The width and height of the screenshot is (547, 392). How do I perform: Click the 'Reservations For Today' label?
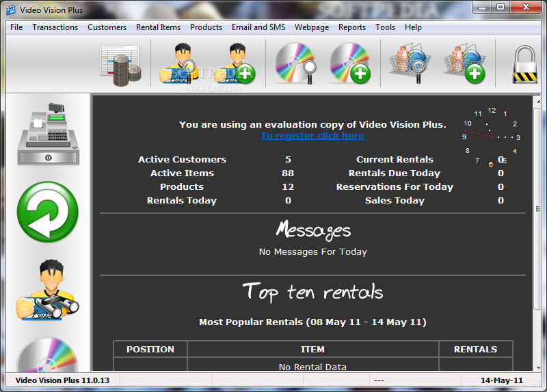pos(395,186)
